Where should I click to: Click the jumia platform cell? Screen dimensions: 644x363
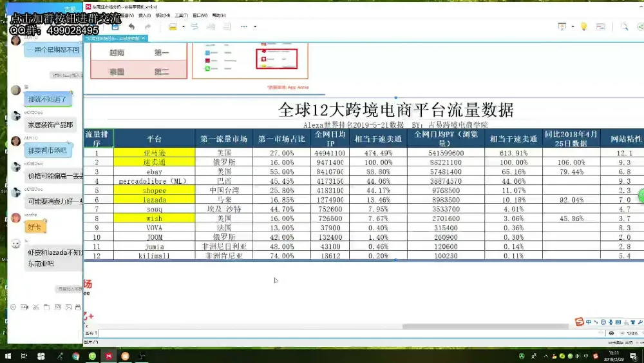(155, 247)
